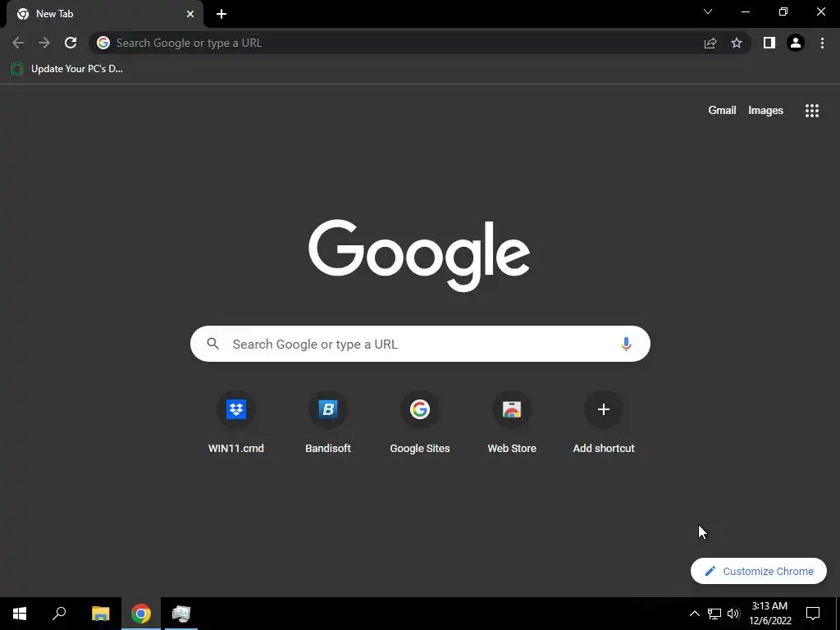Image resolution: width=840 pixels, height=630 pixels.
Task: Reload the current page
Action: (71, 43)
